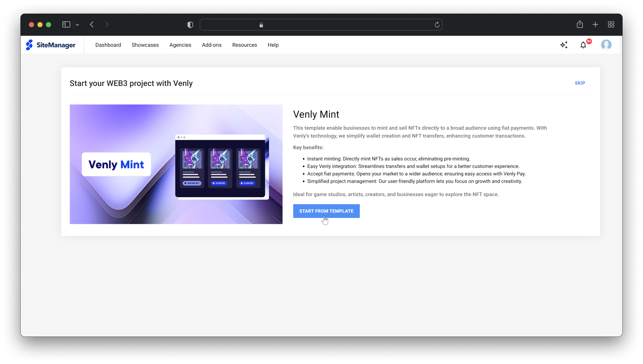
Task: Click the 'Easy Venly integration' bullet text
Action: 413,166
